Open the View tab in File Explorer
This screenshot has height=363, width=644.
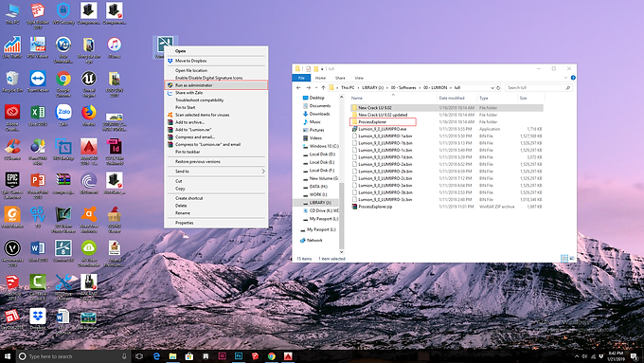359,78
